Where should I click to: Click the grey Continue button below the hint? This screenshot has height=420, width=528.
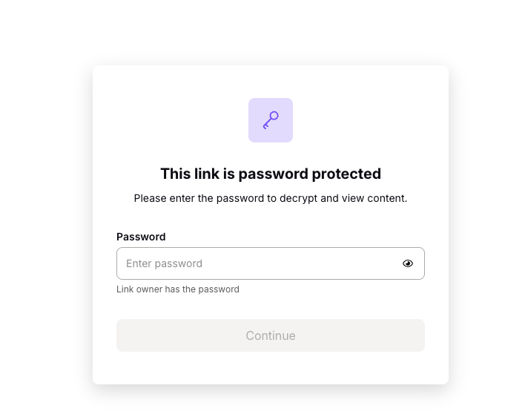point(271,335)
